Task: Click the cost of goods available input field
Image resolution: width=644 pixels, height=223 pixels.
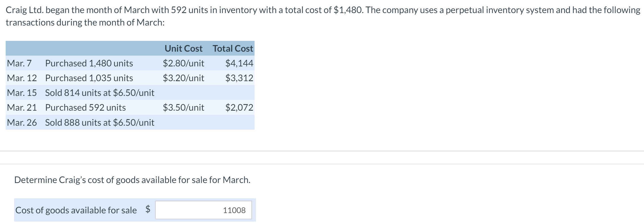Action: (203, 210)
